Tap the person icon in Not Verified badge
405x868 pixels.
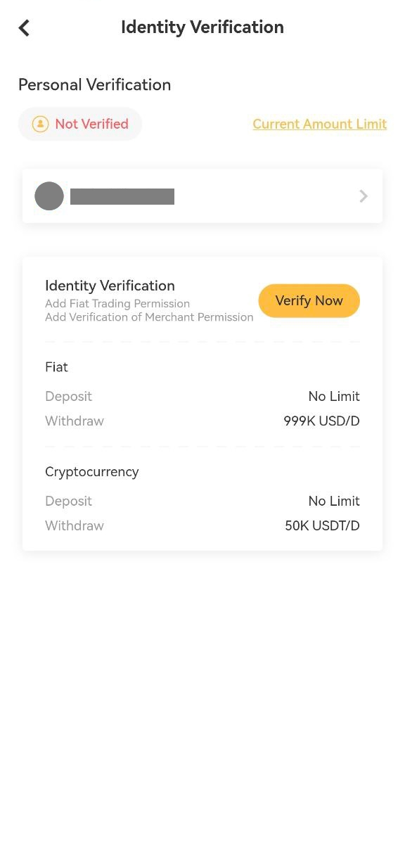pyautogui.click(x=41, y=124)
